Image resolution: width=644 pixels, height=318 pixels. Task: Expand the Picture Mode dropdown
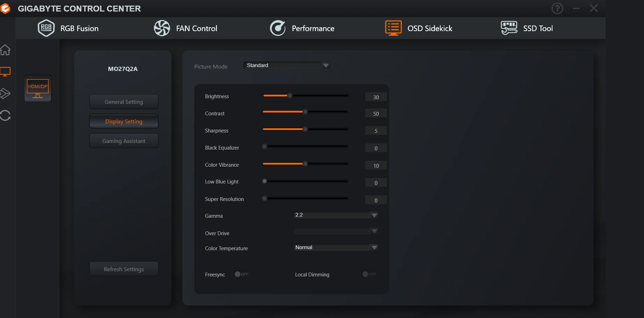pyautogui.click(x=287, y=65)
